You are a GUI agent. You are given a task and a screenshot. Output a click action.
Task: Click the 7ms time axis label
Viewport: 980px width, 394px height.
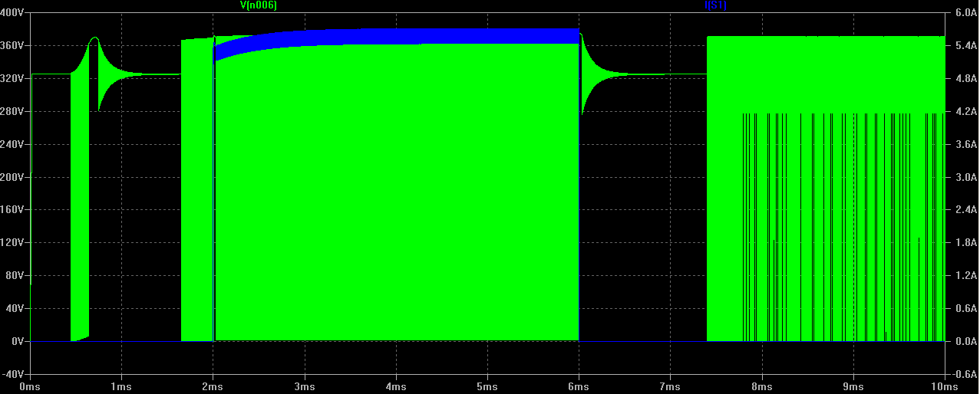(670, 386)
